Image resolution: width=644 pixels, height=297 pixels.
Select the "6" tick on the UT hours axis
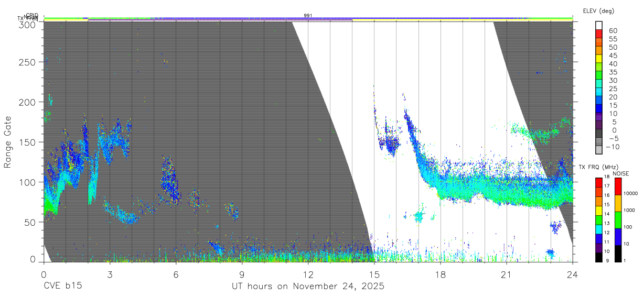176,274
